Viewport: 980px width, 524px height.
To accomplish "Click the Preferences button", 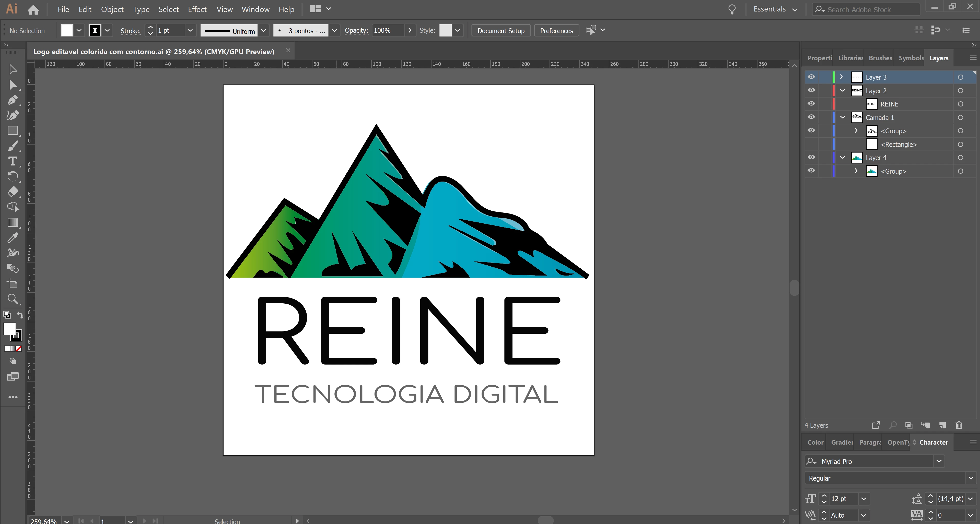I will (556, 30).
